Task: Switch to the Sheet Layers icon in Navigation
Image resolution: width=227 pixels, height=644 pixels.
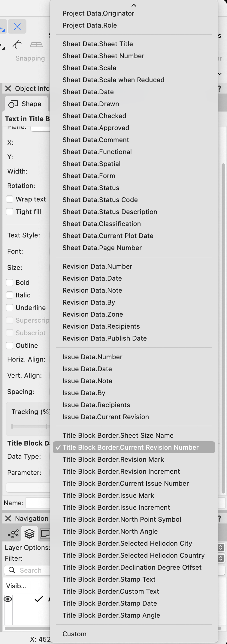Action: (x=44, y=533)
